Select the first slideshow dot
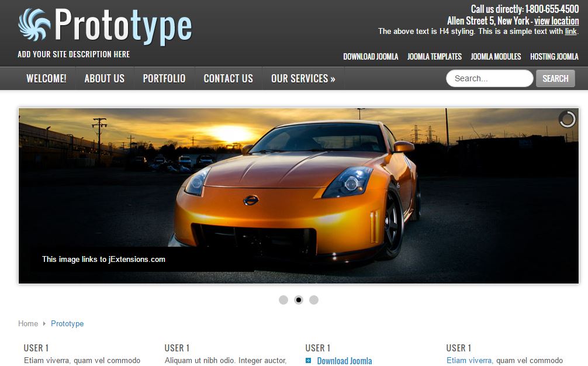 (x=283, y=300)
